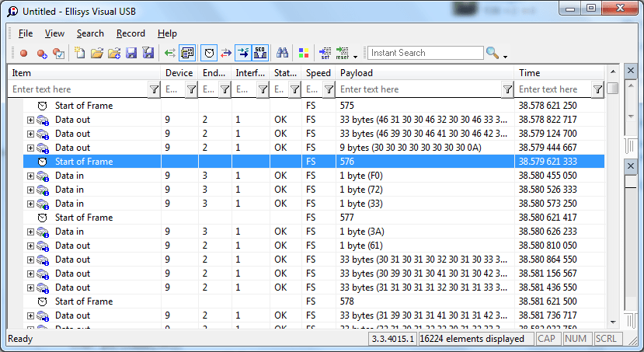Expand Data in row with payload F0

click(x=30, y=176)
